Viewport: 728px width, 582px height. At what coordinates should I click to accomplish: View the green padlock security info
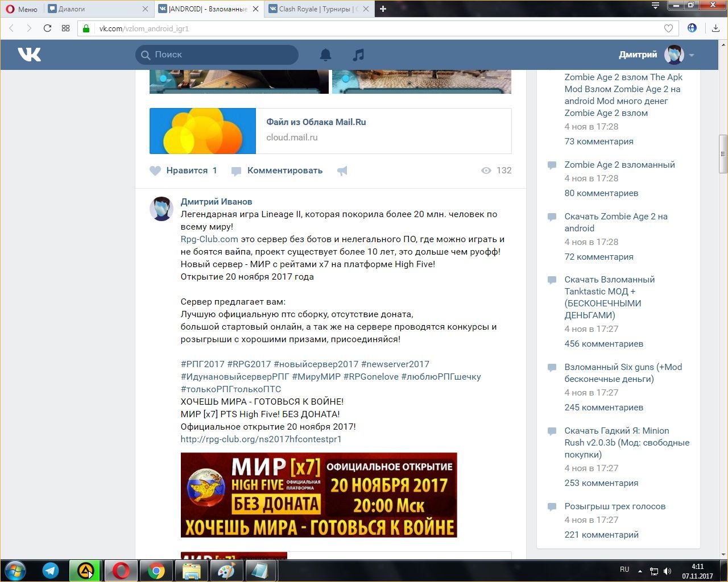pos(86,28)
